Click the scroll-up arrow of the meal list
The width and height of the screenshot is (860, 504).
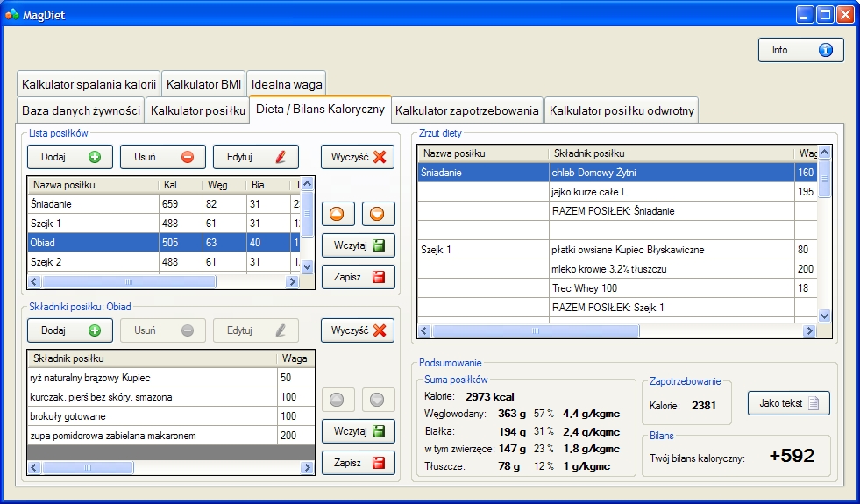(307, 184)
